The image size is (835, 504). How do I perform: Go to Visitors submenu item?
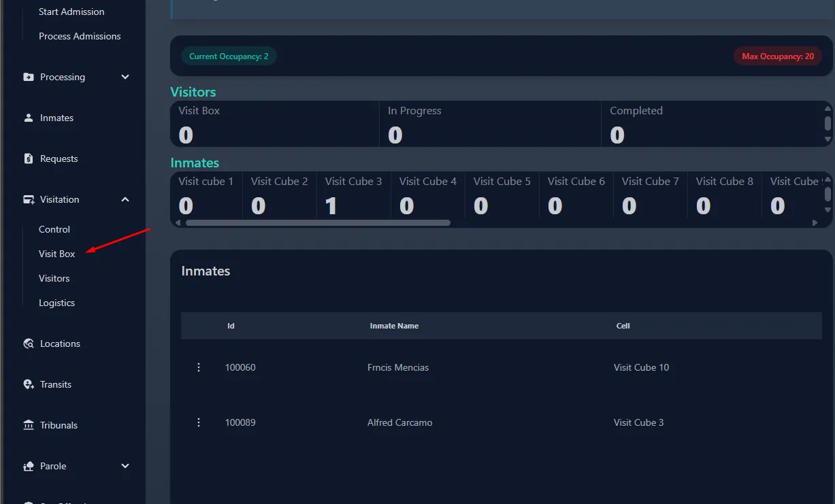[x=54, y=278]
